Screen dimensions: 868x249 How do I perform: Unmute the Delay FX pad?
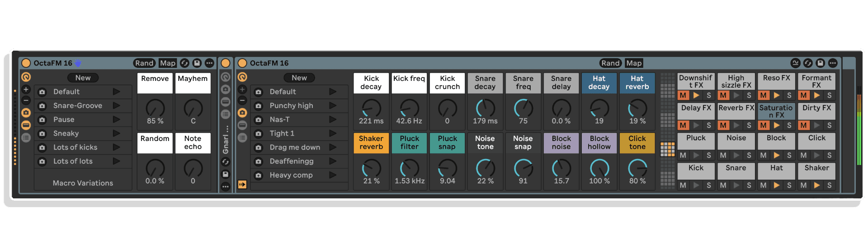tap(683, 125)
